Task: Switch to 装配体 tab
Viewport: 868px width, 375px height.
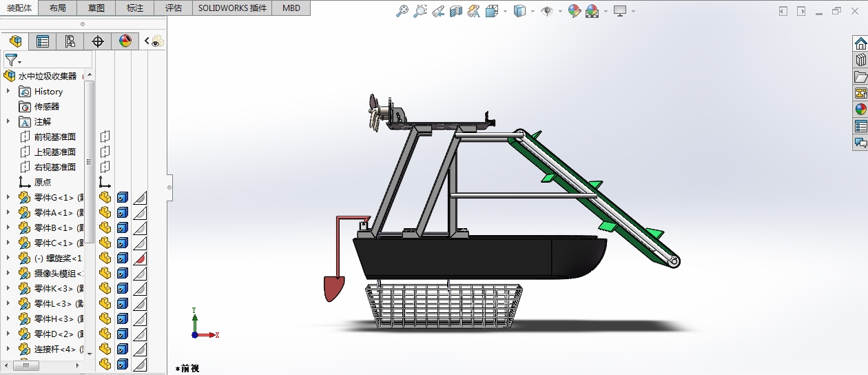Action: pyautogui.click(x=19, y=8)
